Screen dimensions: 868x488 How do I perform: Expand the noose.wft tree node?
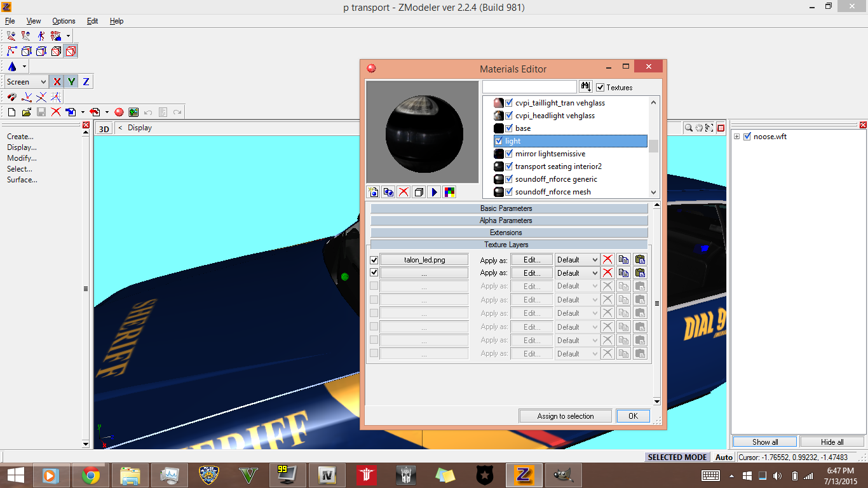click(736, 137)
